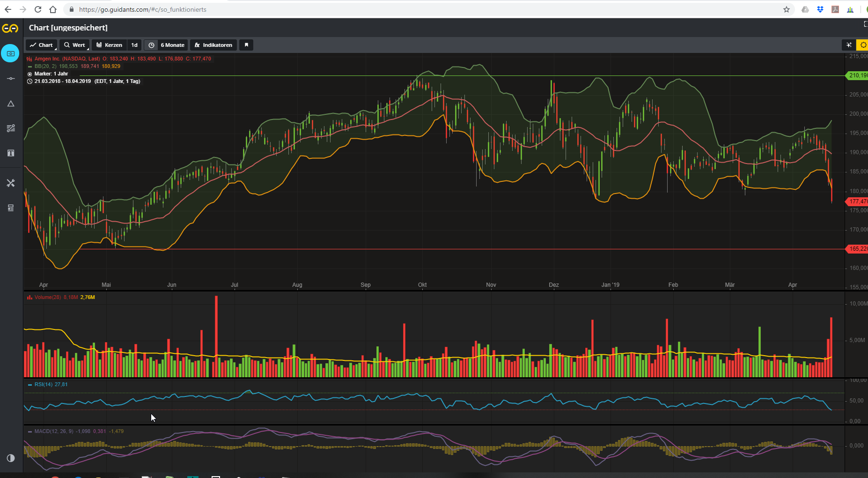The height and width of the screenshot is (478, 868).
Task: Click the green 210,19 price marker label
Action: pos(857,75)
